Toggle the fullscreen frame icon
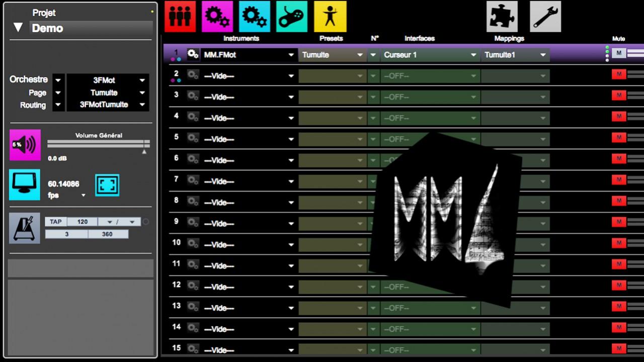 tap(107, 185)
